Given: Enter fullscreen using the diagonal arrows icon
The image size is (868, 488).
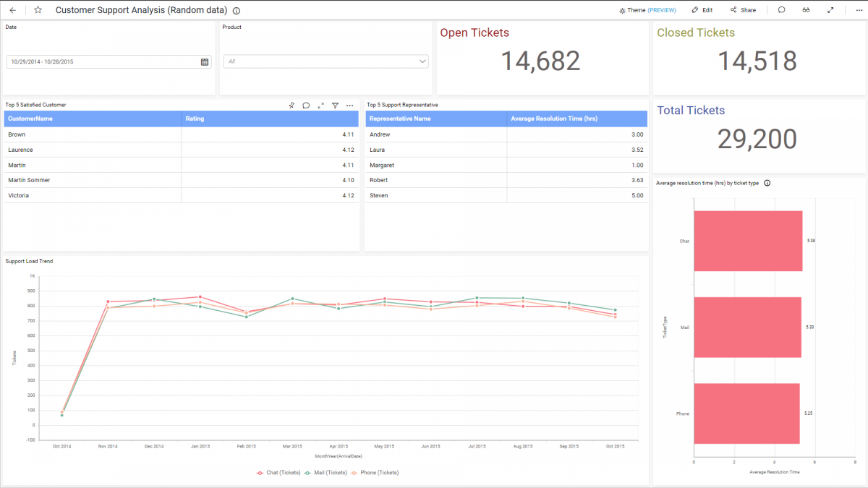Looking at the screenshot, I should click(830, 9).
